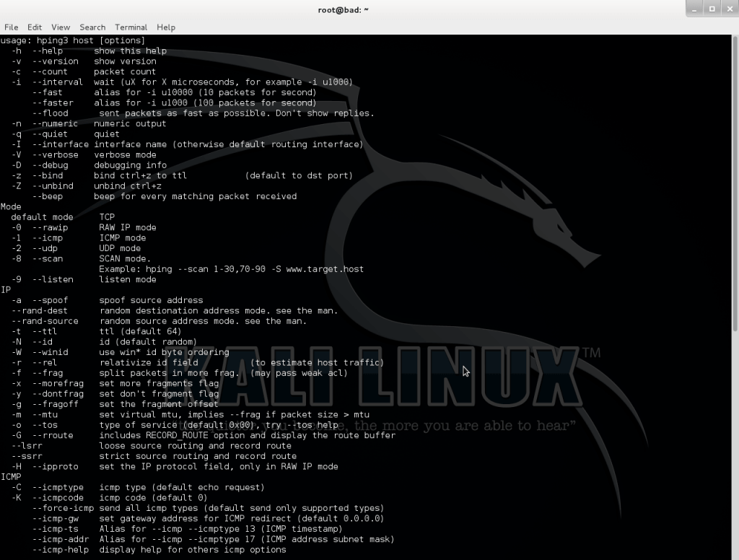Click the '--rroute' option text

point(53,435)
